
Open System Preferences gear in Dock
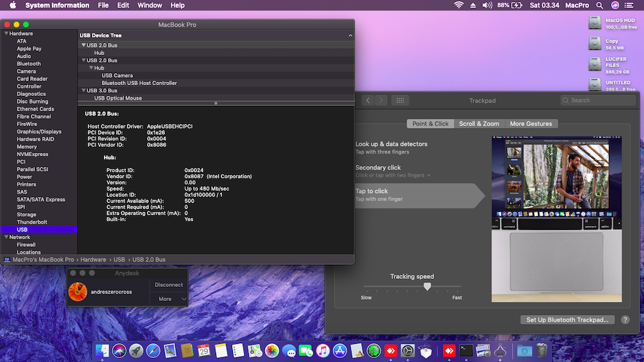click(x=407, y=351)
